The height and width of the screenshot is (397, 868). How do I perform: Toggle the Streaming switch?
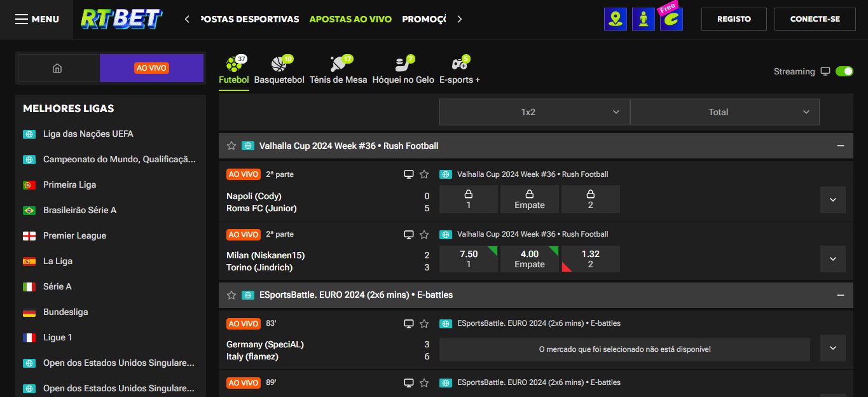click(844, 71)
